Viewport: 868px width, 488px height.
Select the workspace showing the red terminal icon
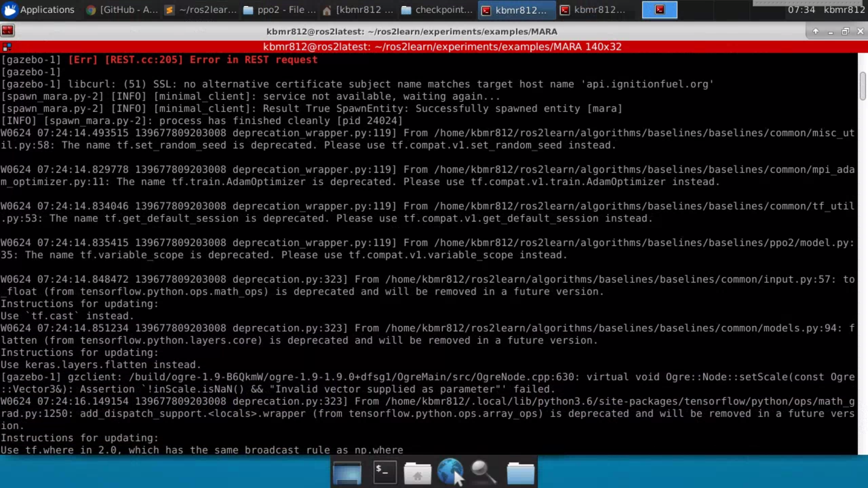tap(660, 9)
